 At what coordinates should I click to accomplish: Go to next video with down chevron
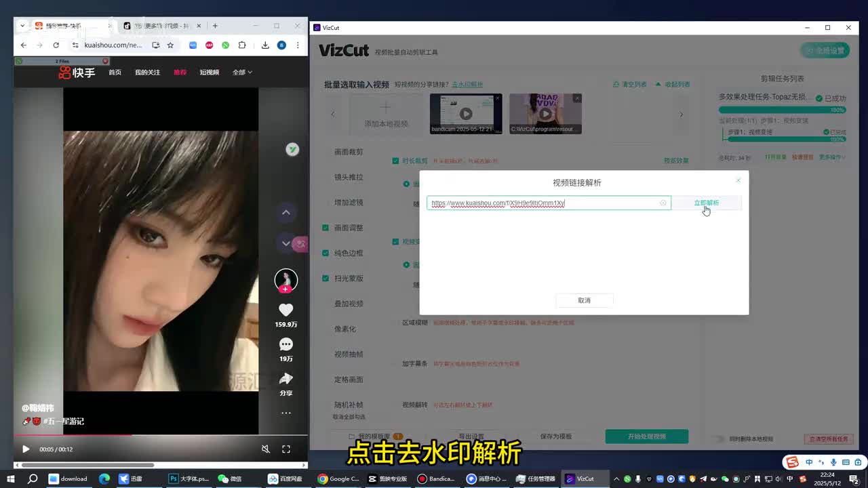click(285, 243)
